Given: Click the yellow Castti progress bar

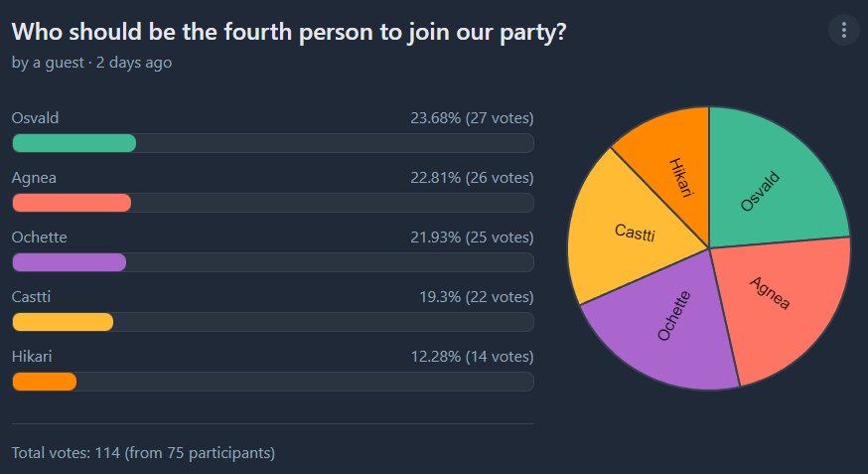Looking at the screenshot, I should [63, 322].
